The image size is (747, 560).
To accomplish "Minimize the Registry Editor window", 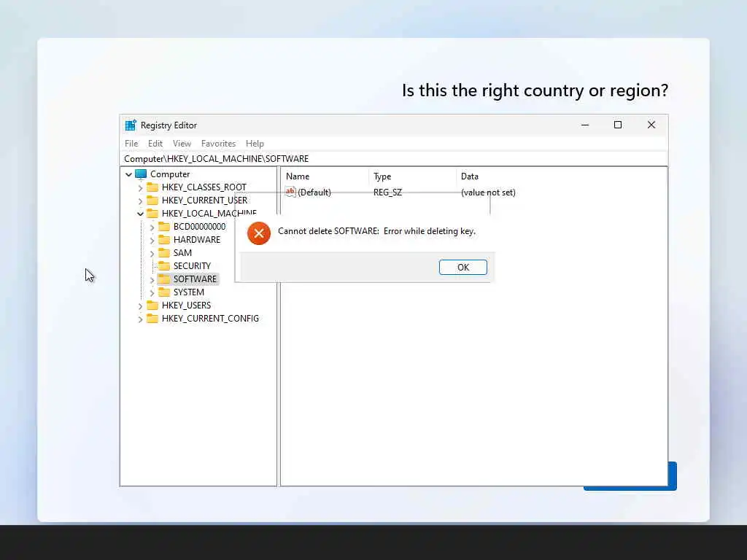I will (x=585, y=125).
